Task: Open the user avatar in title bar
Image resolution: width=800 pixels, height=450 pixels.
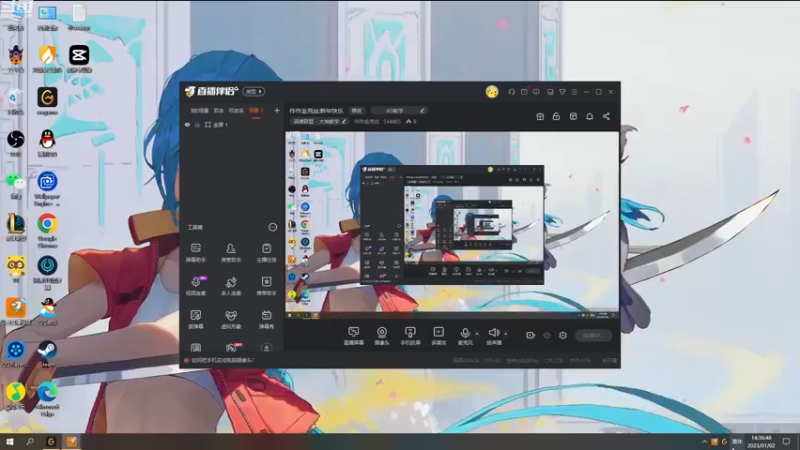Action: pyautogui.click(x=492, y=92)
